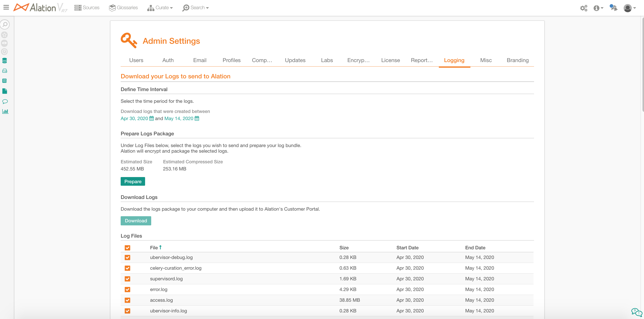This screenshot has height=319, width=644.
Task: Sort by the Size column header
Action: pos(344,248)
